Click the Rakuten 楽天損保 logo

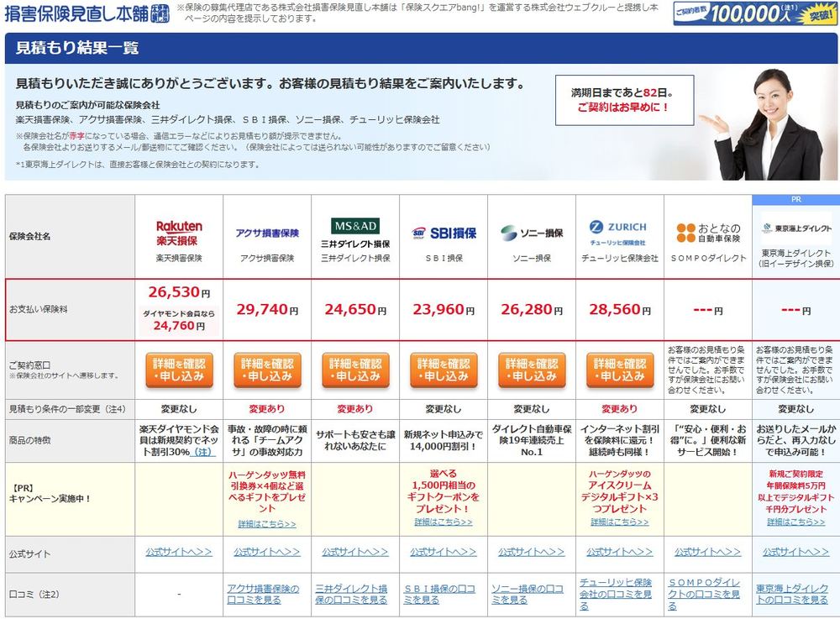178,233
